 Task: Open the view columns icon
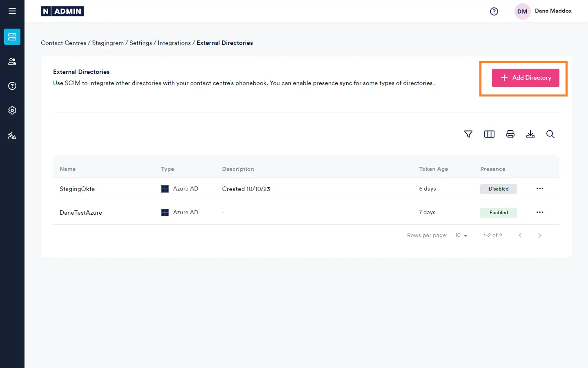489,134
